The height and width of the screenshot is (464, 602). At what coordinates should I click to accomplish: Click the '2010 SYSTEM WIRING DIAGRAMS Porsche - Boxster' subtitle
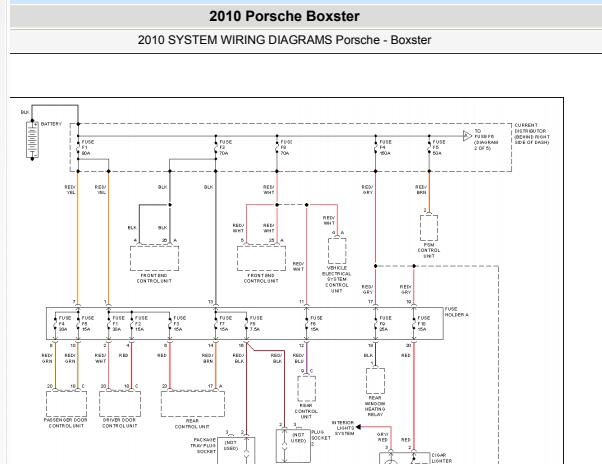pyautogui.click(x=284, y=40)
